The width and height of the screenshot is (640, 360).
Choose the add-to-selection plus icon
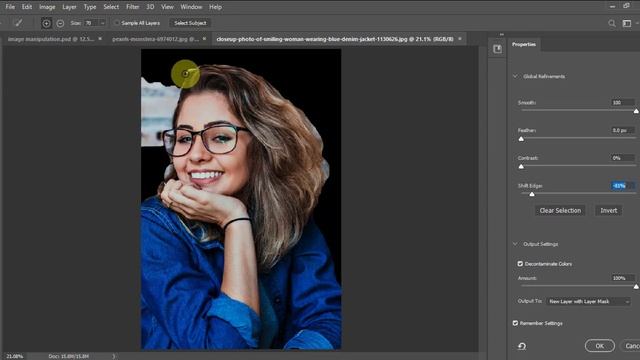[46, 23]
